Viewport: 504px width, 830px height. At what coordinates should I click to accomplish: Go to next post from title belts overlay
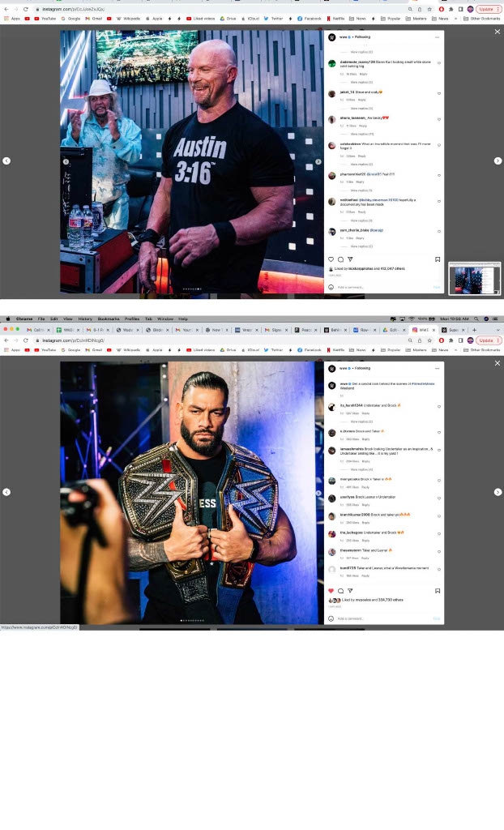498,492
